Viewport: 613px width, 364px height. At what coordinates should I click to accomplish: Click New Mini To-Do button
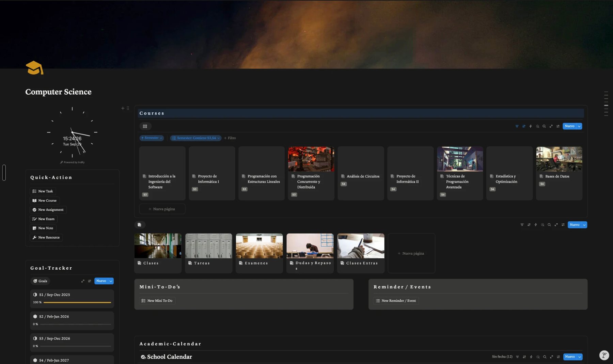pos(157,301)
